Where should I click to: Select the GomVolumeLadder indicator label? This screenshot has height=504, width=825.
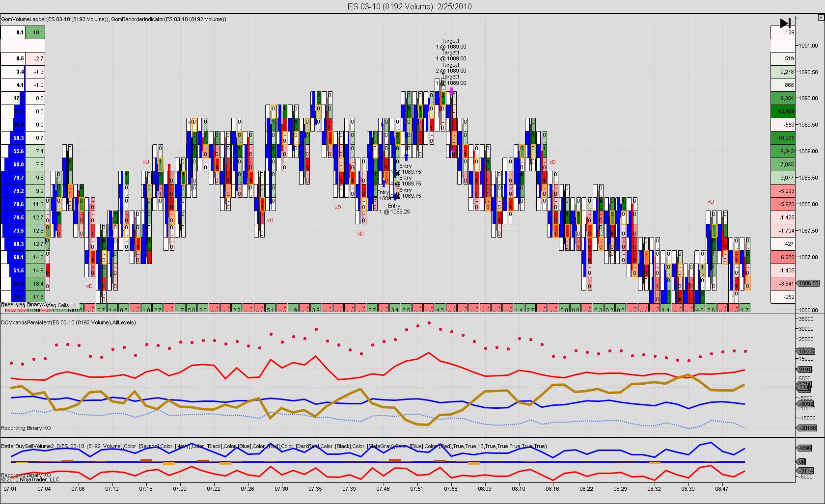55,19
